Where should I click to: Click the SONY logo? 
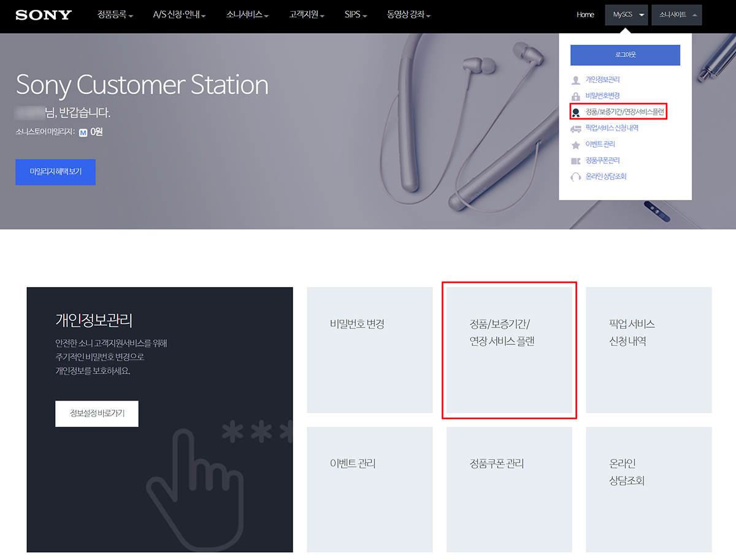(x=44, y=15)
